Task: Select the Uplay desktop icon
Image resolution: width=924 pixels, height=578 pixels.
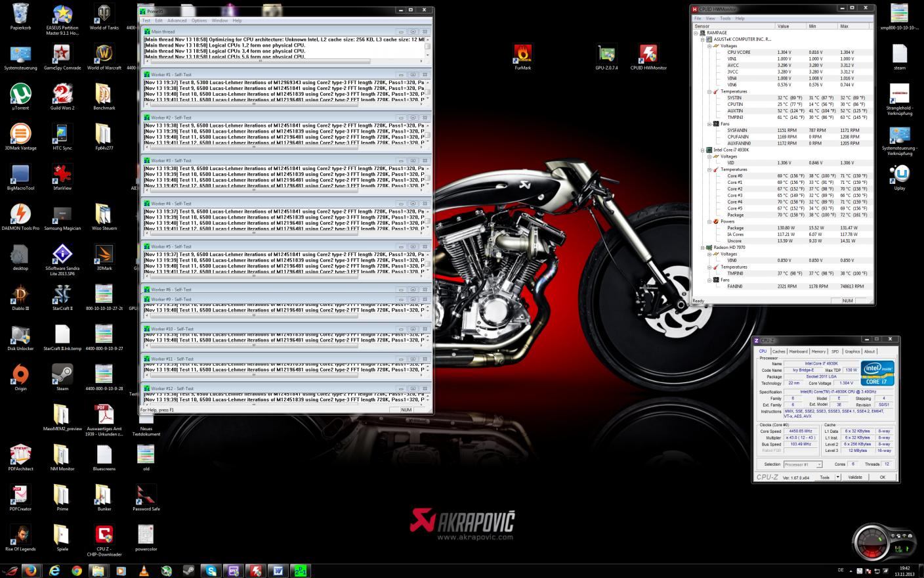Action: pos(900,177)
